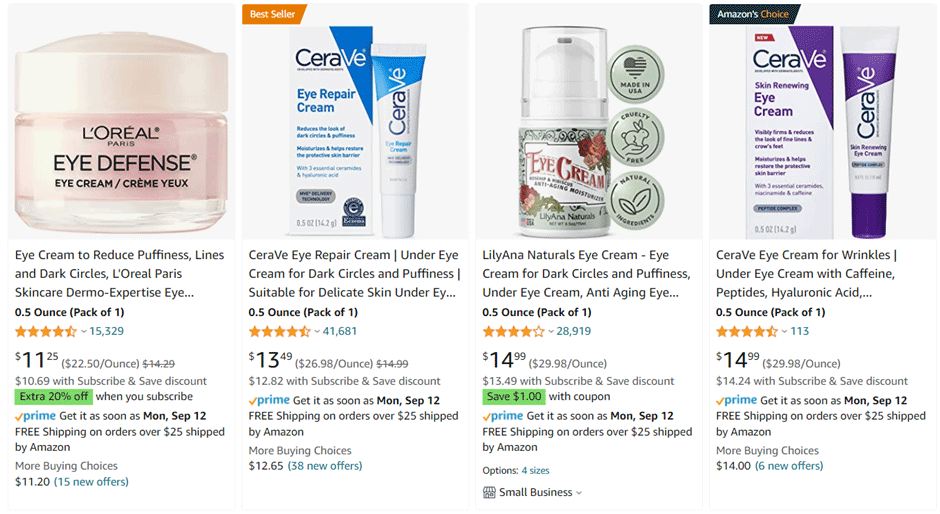Expand rating chevron next to 15,329 reviews
The image size is (940, 514).
pyautogui.click(x=83, y=331)
